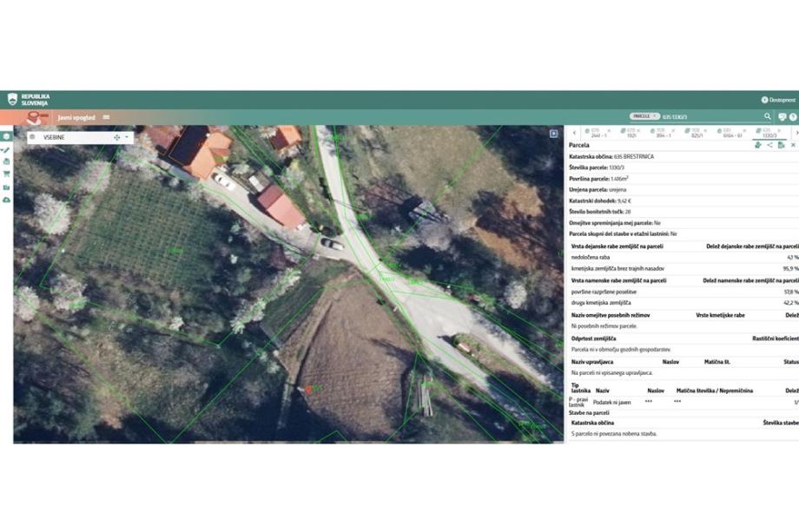Image resolution: width=799 pixels, height=532 pixels.
Task: Select the measure/draw tool in left sidebar
Action: (6, 149)
